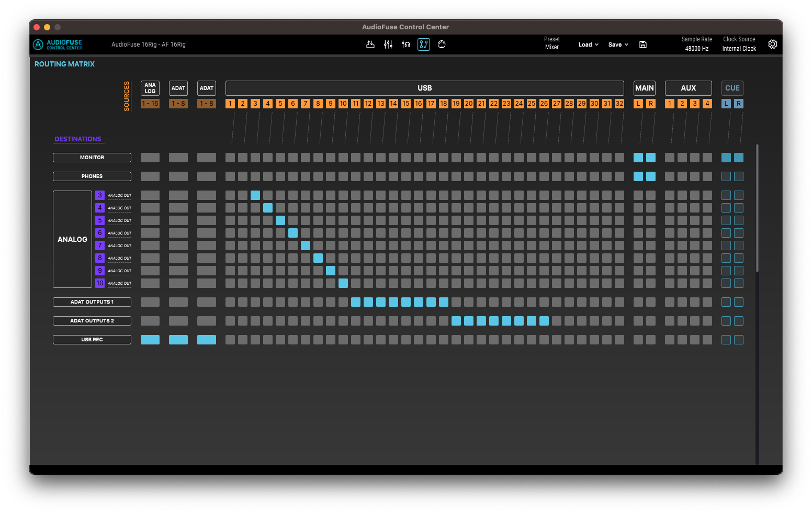The width and height of the screenshot is (812, 513).
Task: Select the PHONES destination button
Action: click(92, 176)
